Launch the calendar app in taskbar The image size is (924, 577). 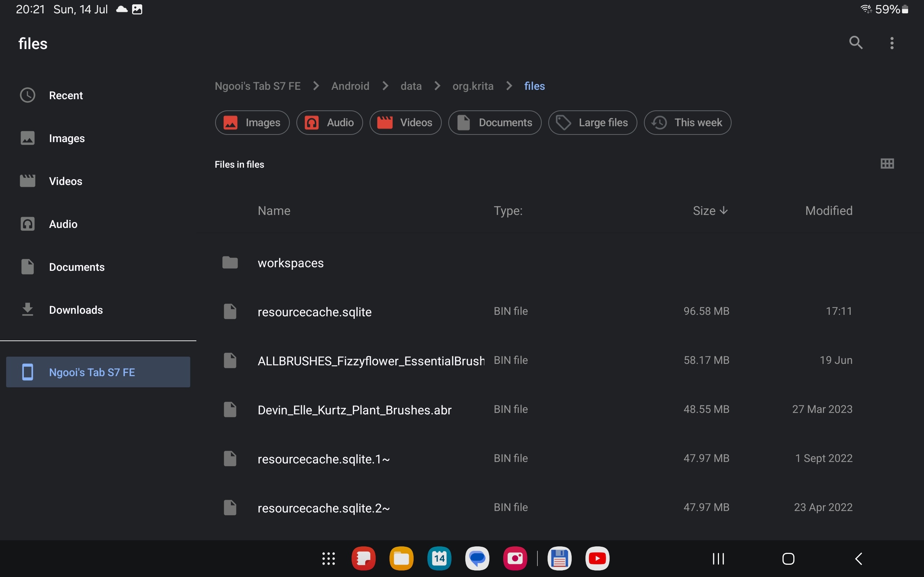(x=439, y=559)
